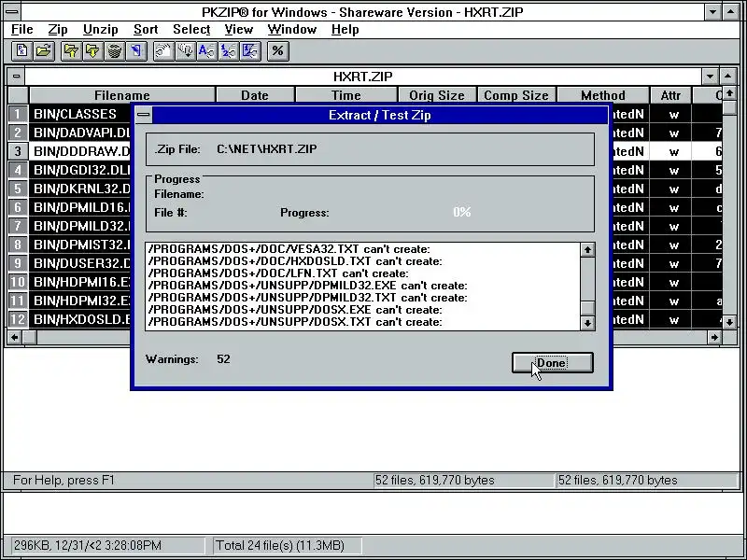
Task: Click the percent toolbar button
Action: pos(277,51)
